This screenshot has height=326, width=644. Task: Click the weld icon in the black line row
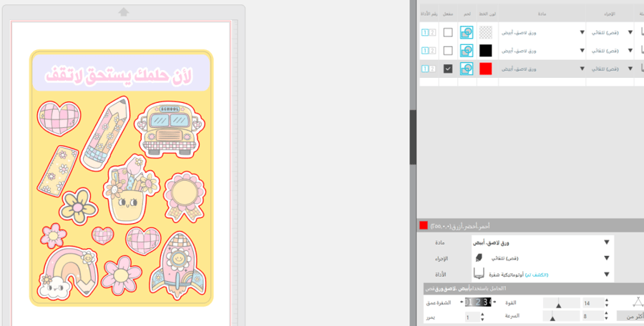click(467, 51)
